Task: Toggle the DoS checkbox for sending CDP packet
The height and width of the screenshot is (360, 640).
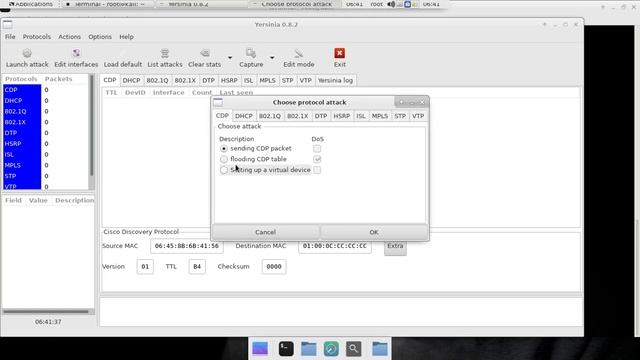Action: tap(317, 149)
